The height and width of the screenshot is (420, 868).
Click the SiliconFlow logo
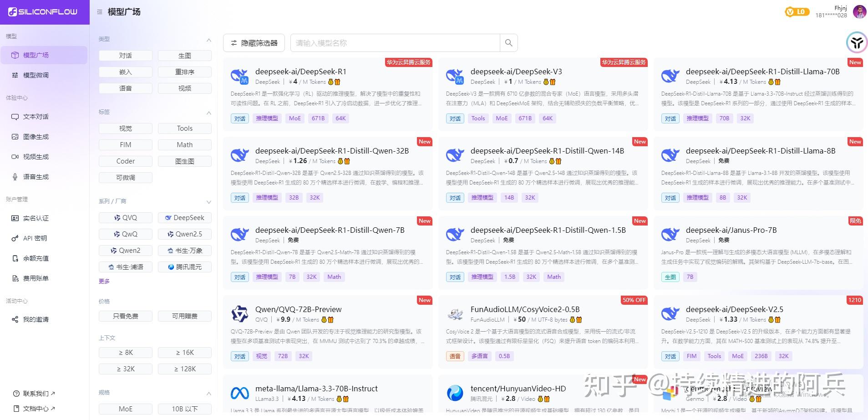[43, 12]
